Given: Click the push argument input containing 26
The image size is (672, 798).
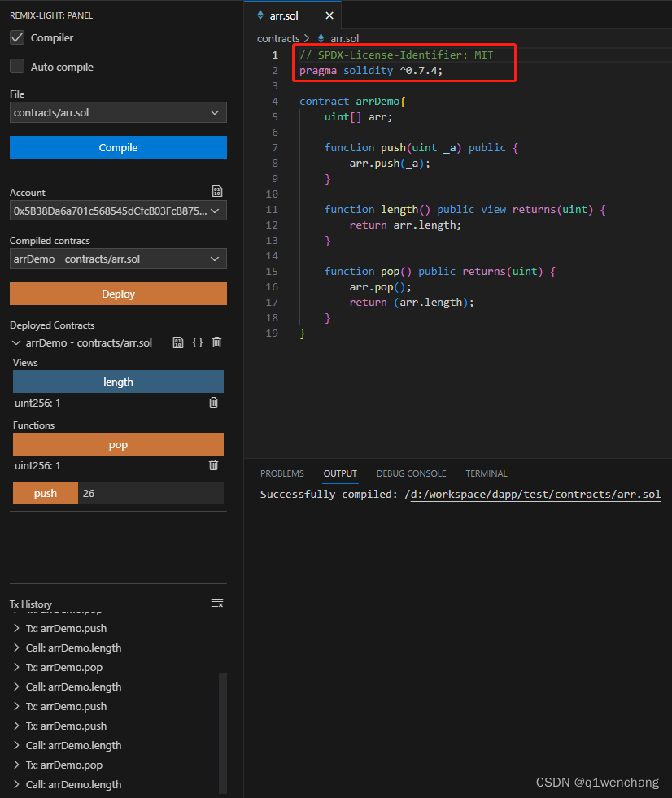Looking at the screenshot, I should [x=151, y=492].
